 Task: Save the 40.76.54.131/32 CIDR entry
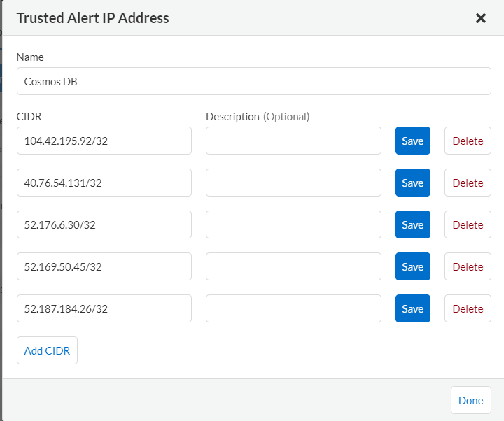click(413, 183)
